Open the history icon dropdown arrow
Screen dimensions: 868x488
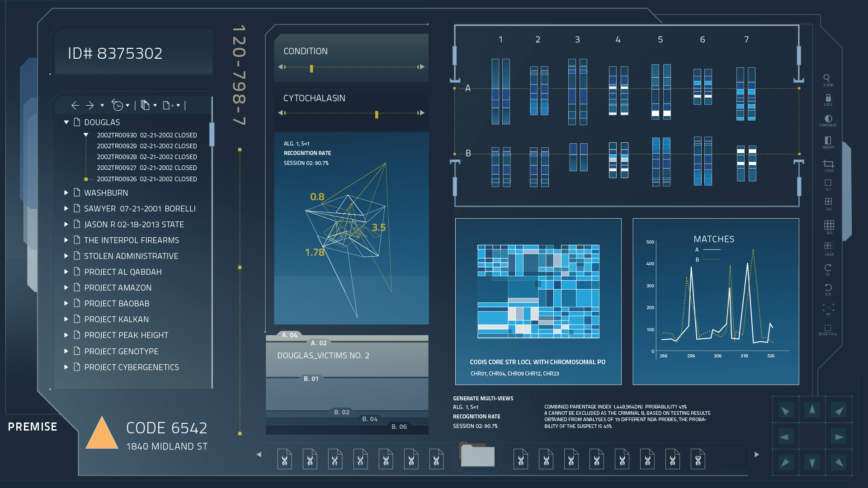coord(127,106)
